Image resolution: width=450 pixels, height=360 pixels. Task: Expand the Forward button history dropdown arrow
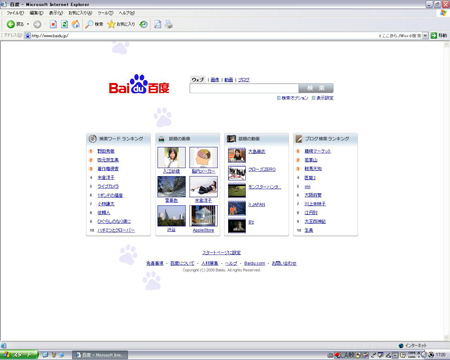44,24
